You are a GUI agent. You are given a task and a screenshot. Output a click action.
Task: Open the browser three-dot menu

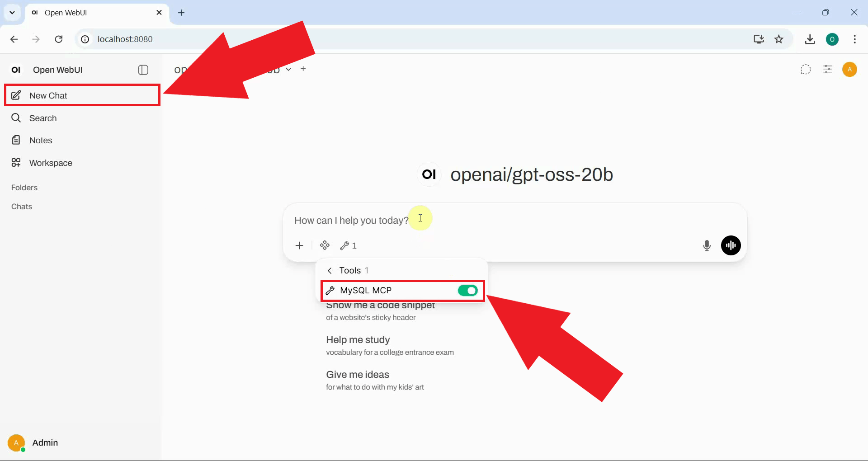854,39
